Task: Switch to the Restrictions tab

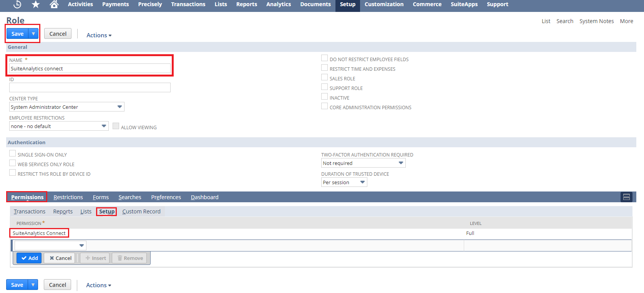Action: 68,197
